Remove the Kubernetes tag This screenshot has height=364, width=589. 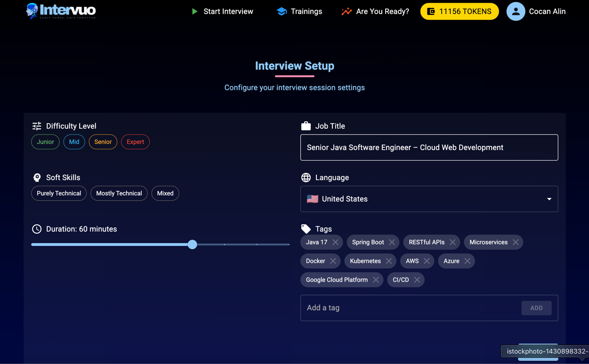pos(389,261)
